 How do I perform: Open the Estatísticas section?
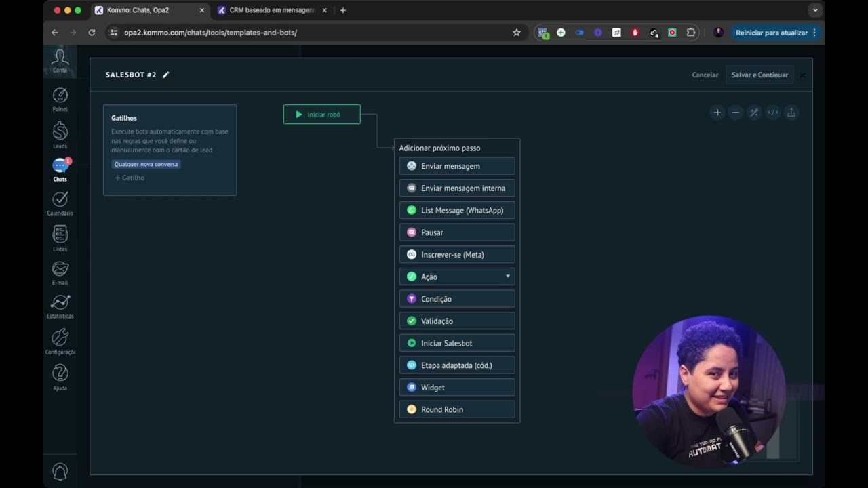coord(60,306)
